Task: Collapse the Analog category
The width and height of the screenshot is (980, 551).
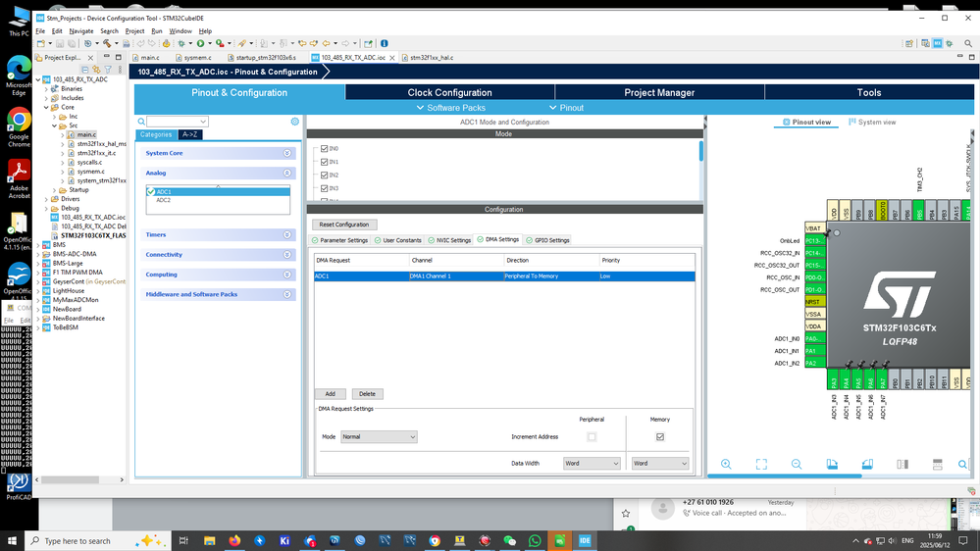Action: [217, 174]
